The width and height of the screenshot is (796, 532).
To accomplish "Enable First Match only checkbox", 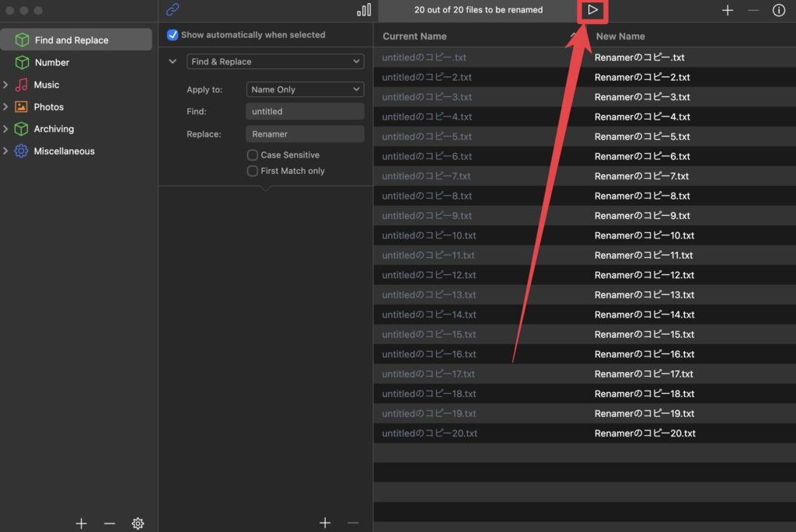I will [252, 171].
